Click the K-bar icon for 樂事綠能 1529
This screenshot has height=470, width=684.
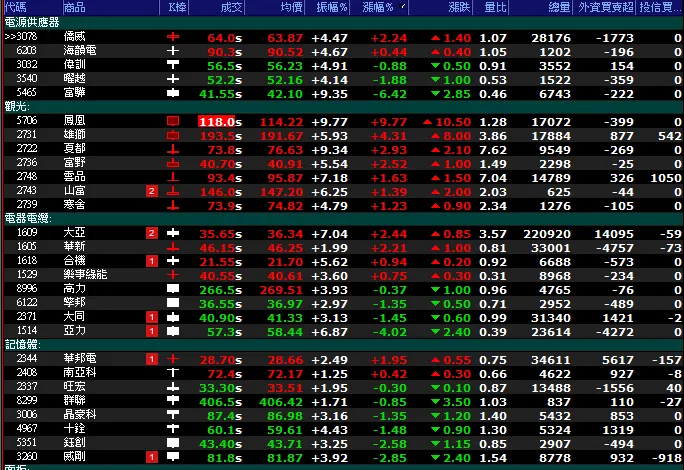pos(173,275)
